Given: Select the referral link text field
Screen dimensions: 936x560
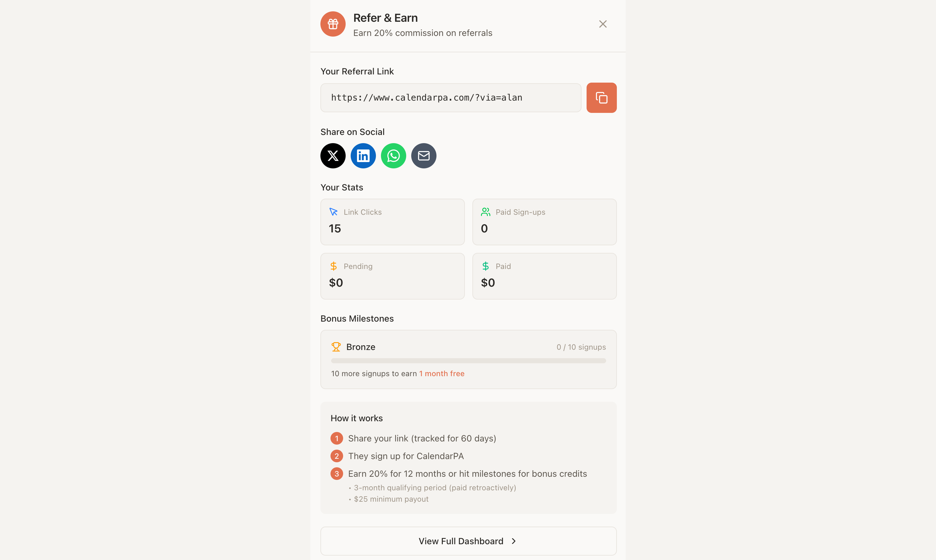Looking at the screenshot, I should click(x=451, y=98).
